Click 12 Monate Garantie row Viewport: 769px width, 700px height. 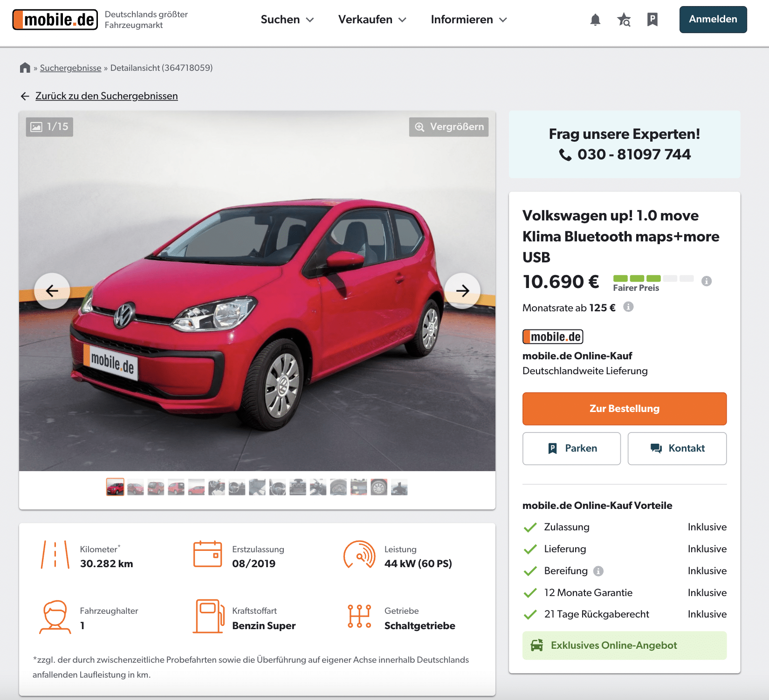coord(625,593)
